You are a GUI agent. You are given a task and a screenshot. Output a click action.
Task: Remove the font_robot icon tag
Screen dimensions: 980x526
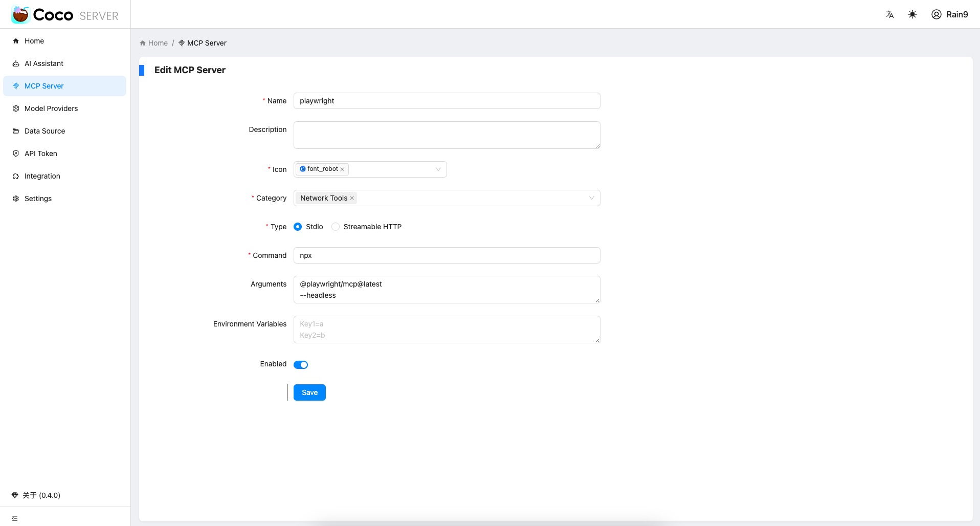pos(342,169)
